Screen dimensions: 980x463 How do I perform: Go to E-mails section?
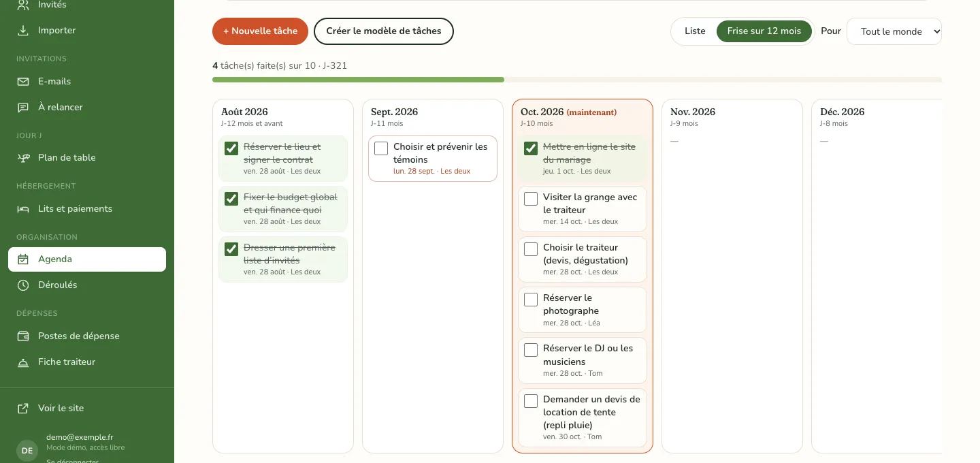coord(87,82)
